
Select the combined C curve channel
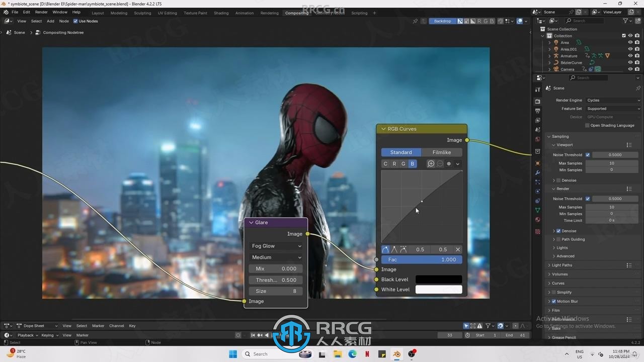385,163
